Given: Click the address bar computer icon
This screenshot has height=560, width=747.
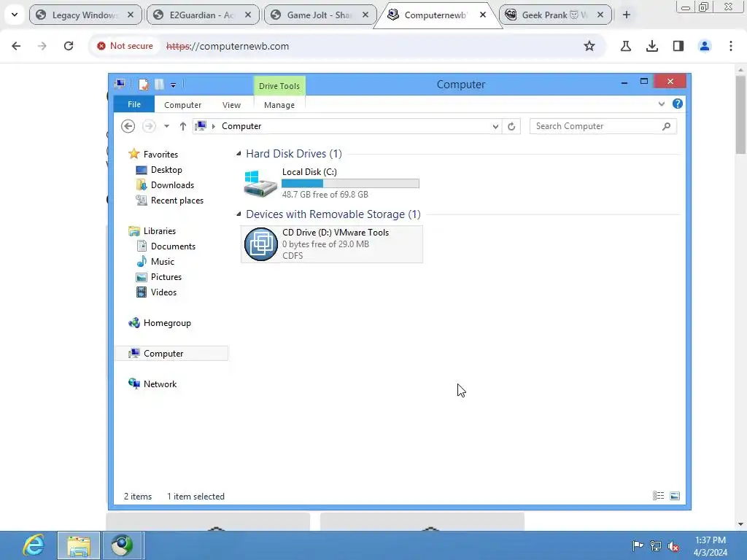Looking at the screenshot, I should [201, 125].
